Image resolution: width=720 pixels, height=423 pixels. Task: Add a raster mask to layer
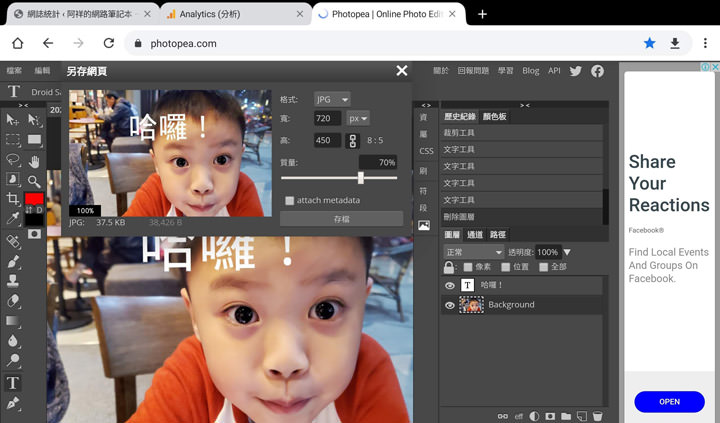[550, 416]
